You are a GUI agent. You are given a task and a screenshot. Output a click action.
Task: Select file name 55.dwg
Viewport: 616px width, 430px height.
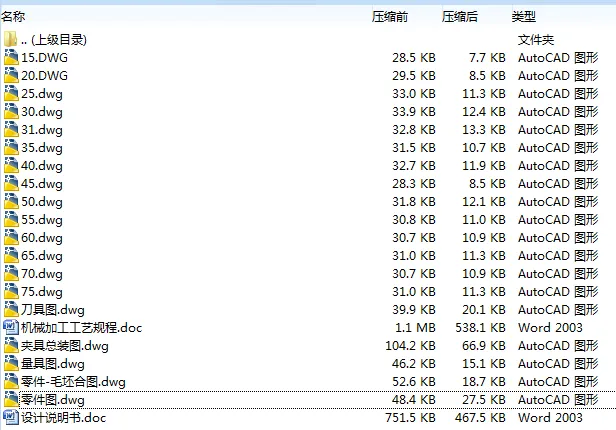click(42, 221)
